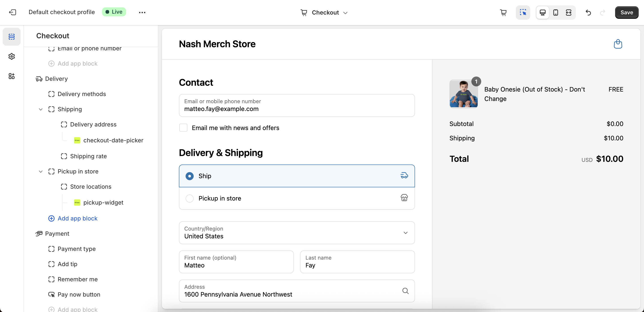The width and height of the screenshot is (644, 312).
Task: Open the Checkout page dropdown
Action: click(324, 12)
